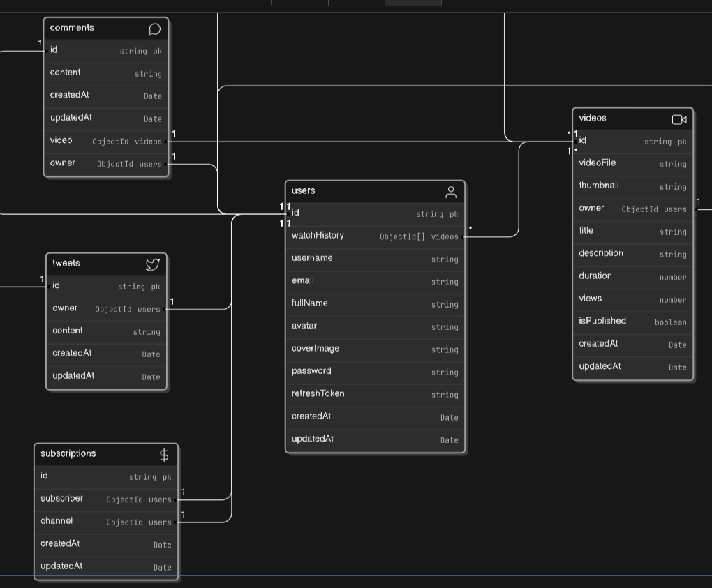Screen dimensions: 712x588
Task: Click updatedAt row in comments table
Action: click(106, 119)
